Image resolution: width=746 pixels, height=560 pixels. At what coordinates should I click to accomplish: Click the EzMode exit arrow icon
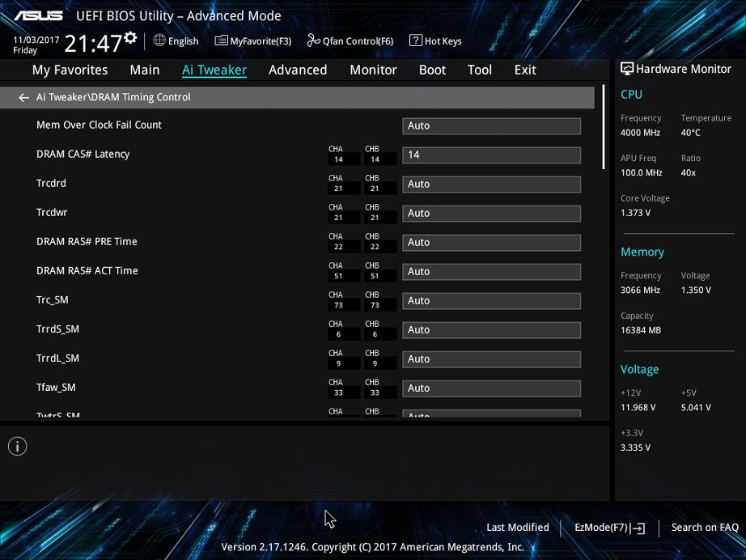point(638,528)
